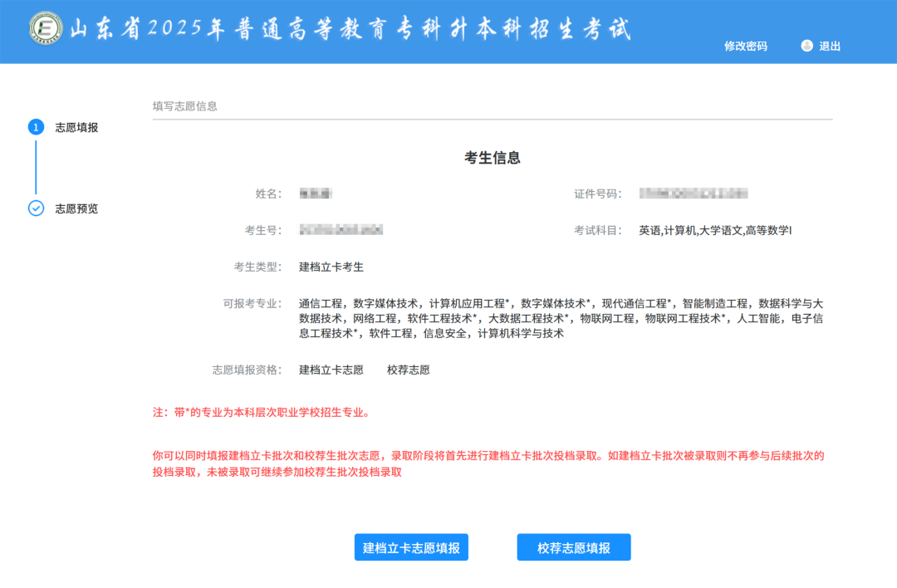Image resolution: width=897 pixels, height=588 pixels.
Task: Click the person silhouette inside the circle icon
Action: [806, 46]
